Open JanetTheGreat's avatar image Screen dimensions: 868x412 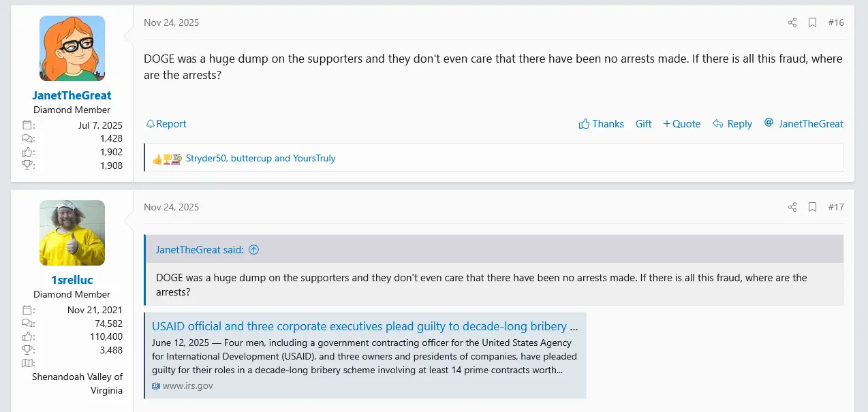point(72,48)
